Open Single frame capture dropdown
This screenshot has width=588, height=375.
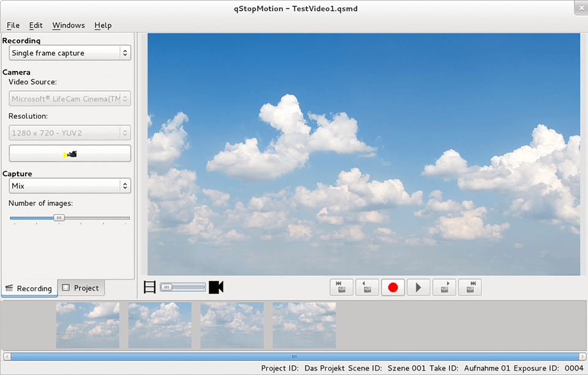70,53
